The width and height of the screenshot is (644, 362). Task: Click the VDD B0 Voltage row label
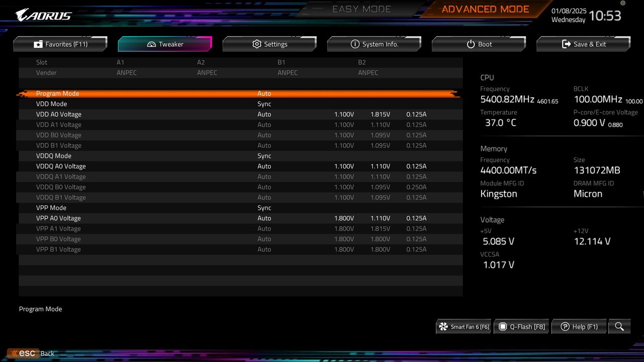pos(58,135)
